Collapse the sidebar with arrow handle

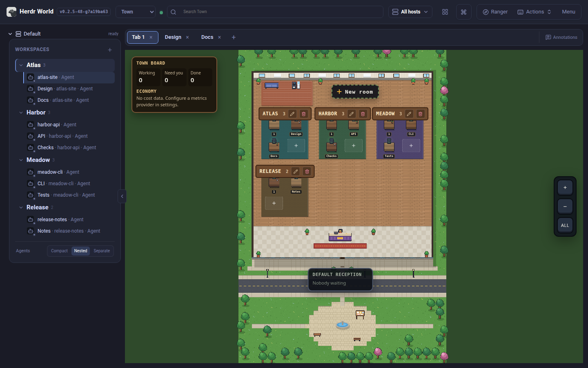[122, 196]
